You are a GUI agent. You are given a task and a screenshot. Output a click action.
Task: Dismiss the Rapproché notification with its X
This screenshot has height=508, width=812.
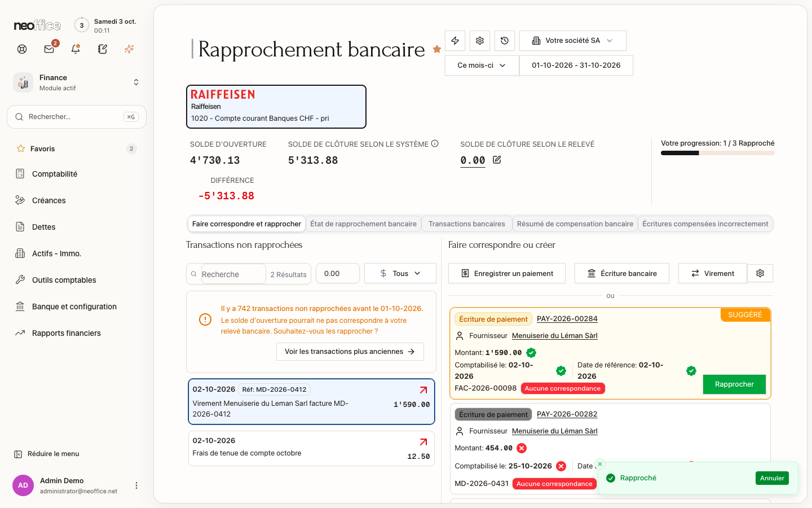pyautogui.click(x=600, y=464)
